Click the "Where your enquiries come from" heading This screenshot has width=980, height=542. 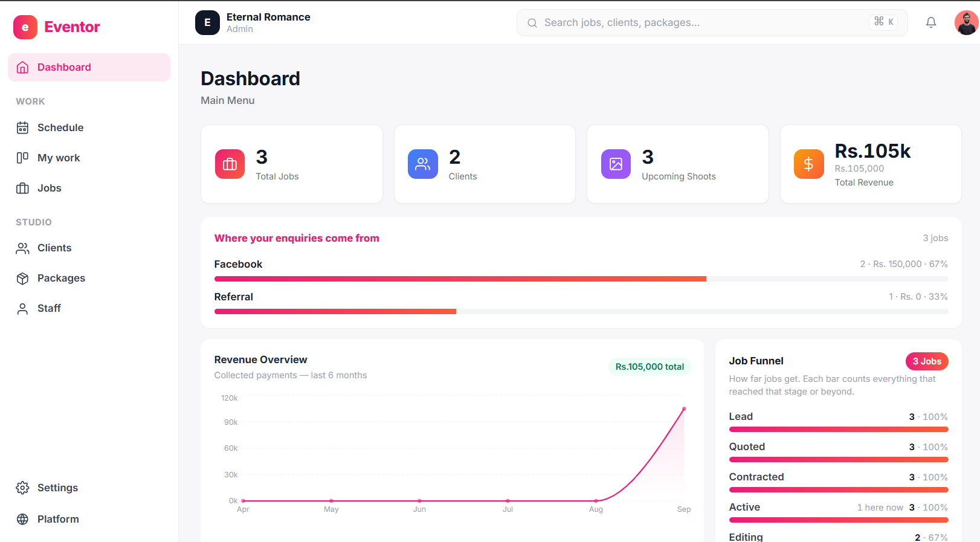[297, 238]
